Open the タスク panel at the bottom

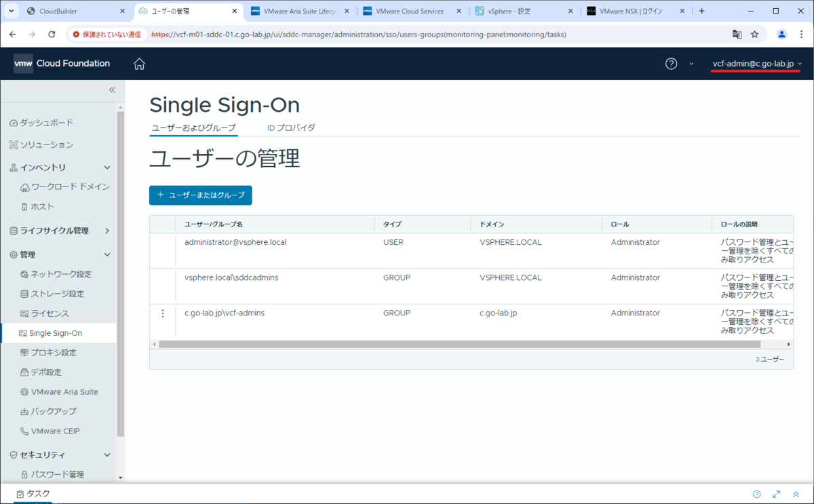[33, 494]
